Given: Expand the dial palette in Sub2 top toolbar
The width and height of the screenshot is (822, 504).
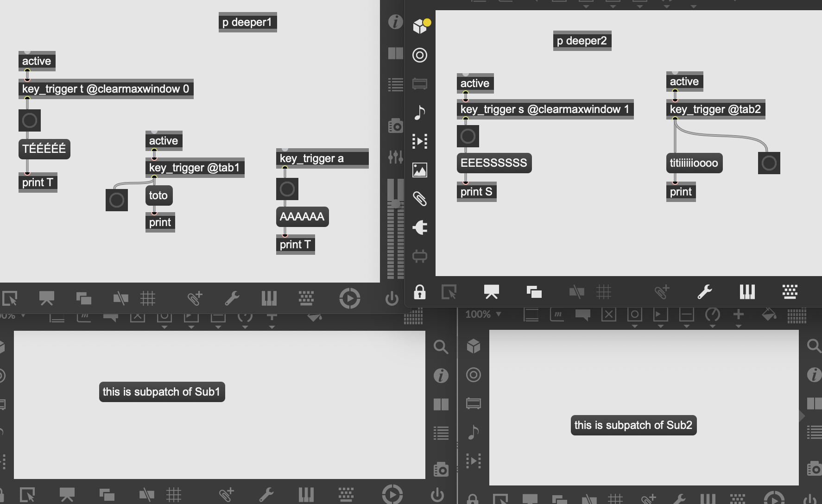Looking at the screenshot, I should [x=712, y=315].
